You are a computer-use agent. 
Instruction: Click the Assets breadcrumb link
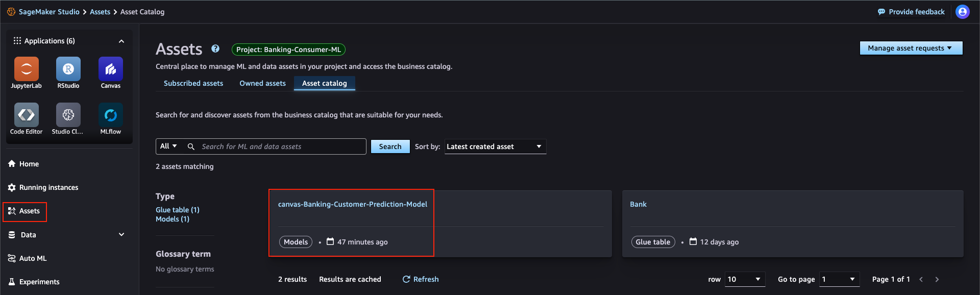coord(100,12)
